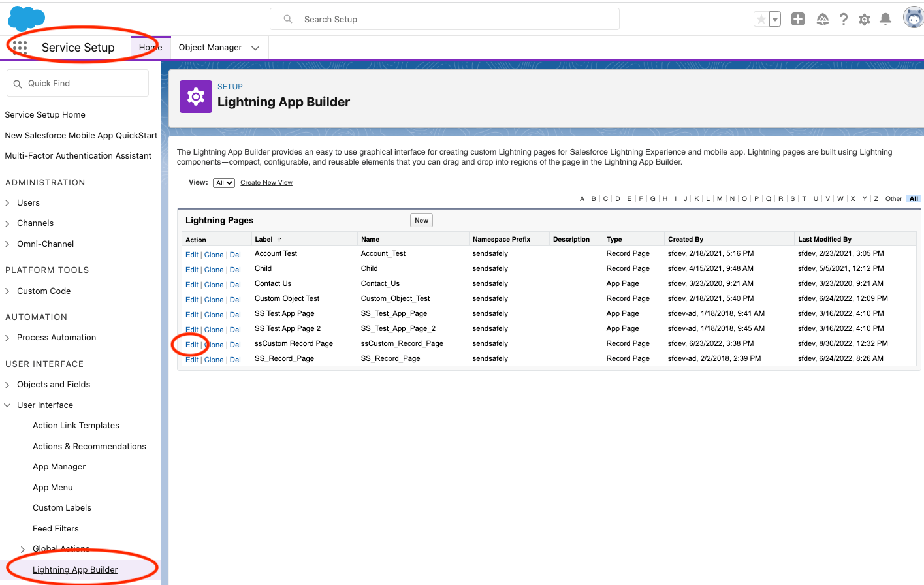The height and width of the screenshot is (585, 924).
Task: Delete the SS Test App Page 2 row
Action: tap(235, 330)
